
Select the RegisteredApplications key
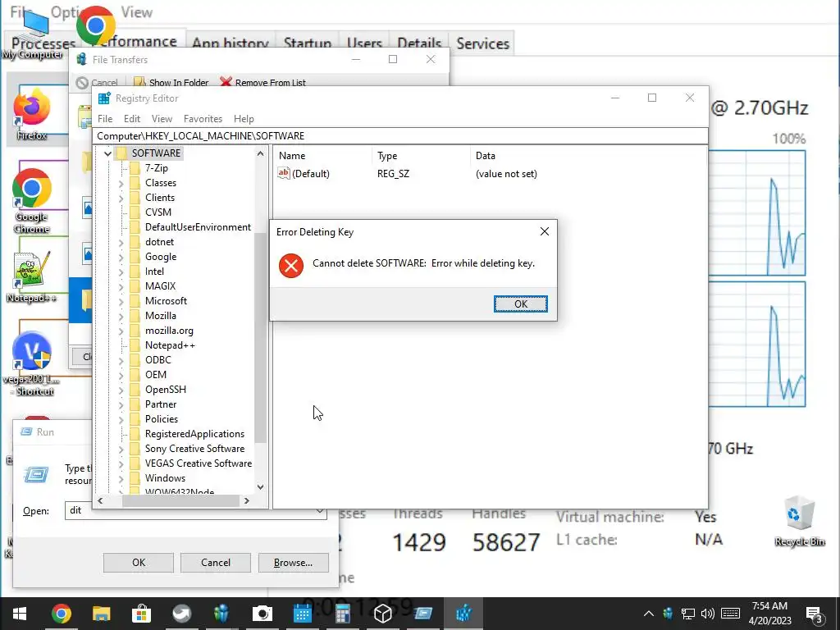point(194,434)
